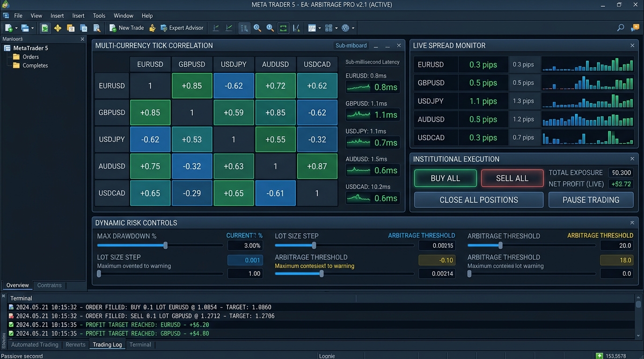Click the yellow hand icon beside New Trade
This screenshot has width=644, height=359.
[x=152, y=28]
